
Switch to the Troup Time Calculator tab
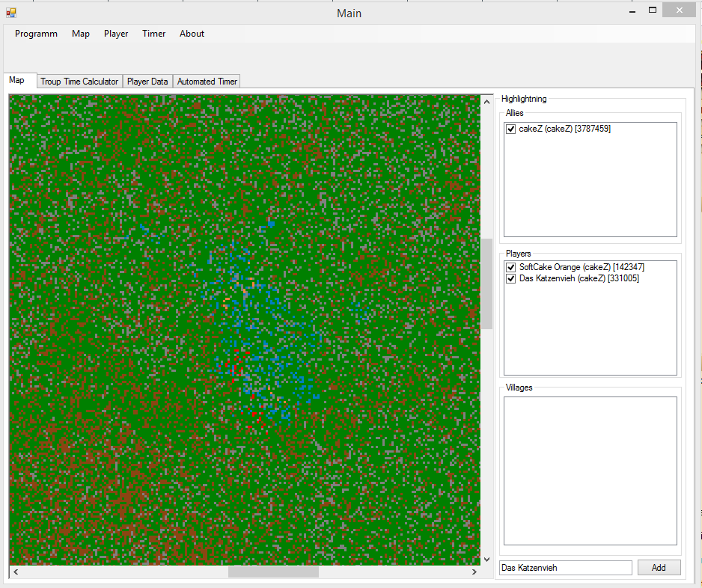tap(79, 81)
